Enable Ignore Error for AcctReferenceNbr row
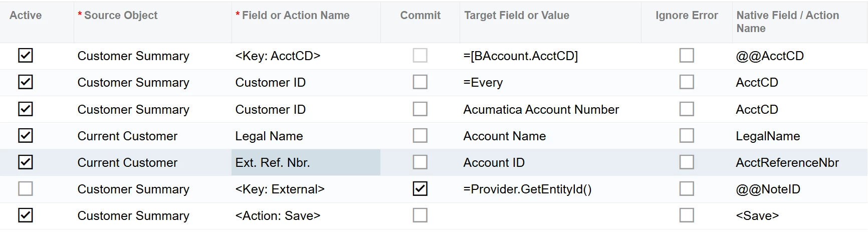868x236 pixels. coord(687,162)
